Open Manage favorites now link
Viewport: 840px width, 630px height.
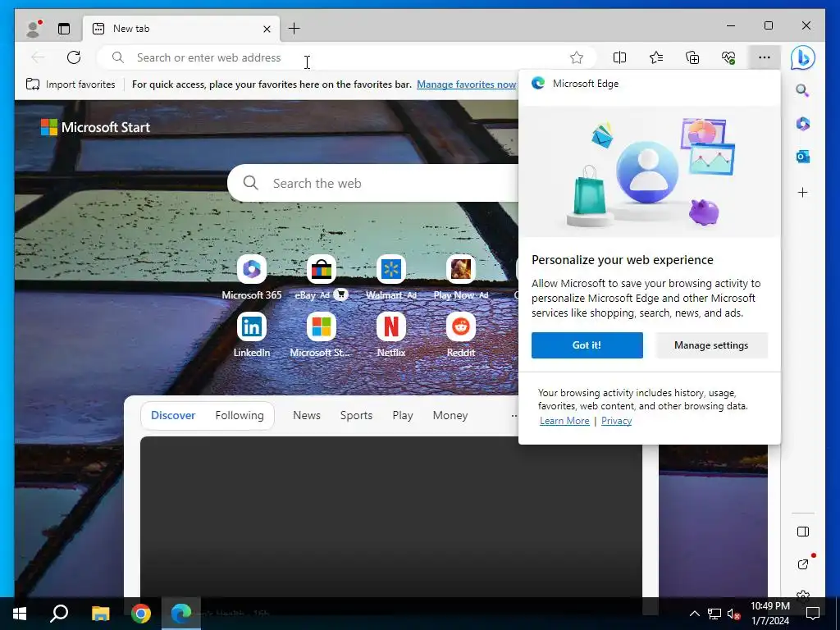click(x=466, y=84)
